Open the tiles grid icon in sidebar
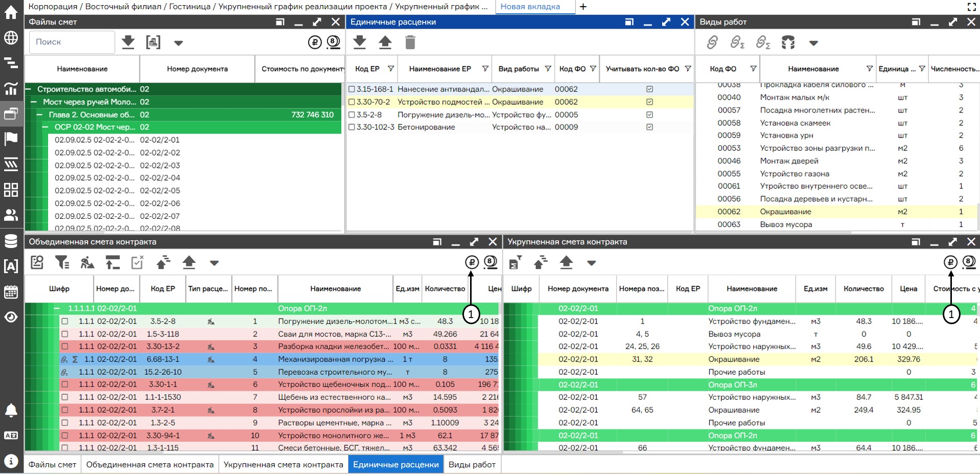980x474 pixels. coord(11,190)
